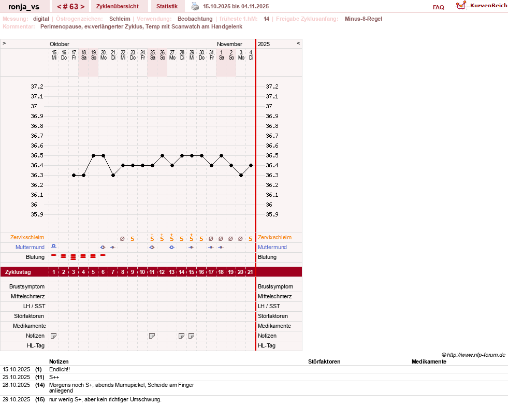
Task: Click the Muttermund symbol on cycle day 6
Action: 103,247
